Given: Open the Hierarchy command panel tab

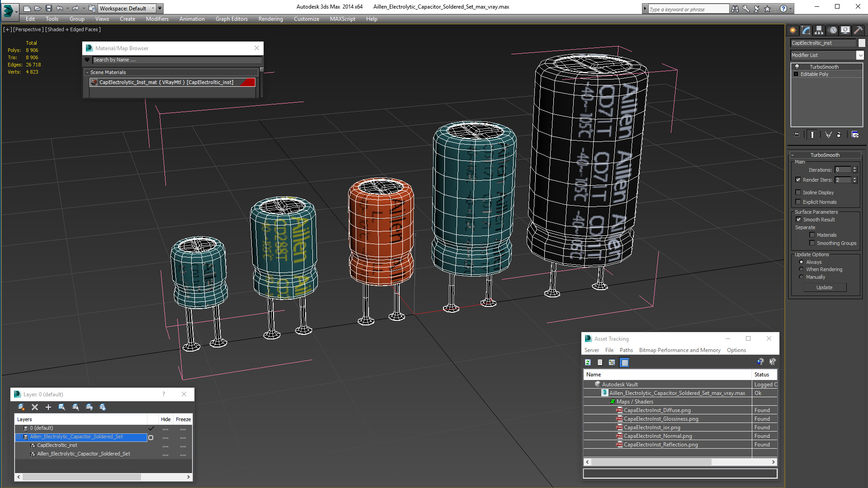Looking at the screenshot, I should tap(819, 30).
